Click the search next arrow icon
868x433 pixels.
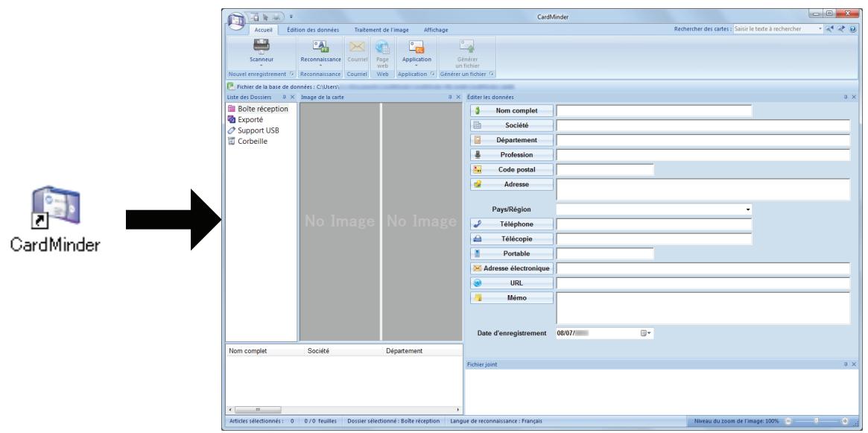coord(842,29)
